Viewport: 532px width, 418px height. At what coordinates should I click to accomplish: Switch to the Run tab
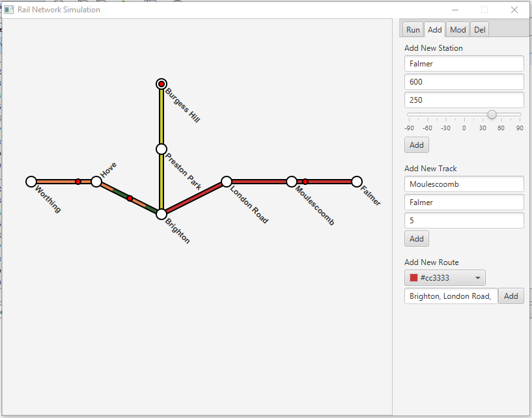pos(413,30)
